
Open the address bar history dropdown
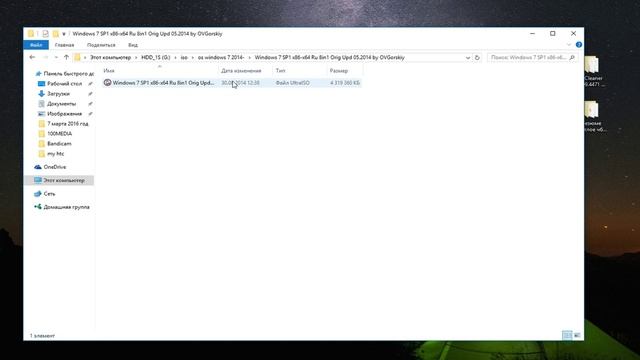point(468,58)
